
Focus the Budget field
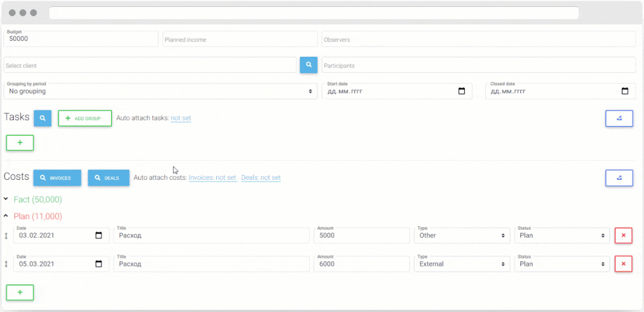(x=81, y=39)
